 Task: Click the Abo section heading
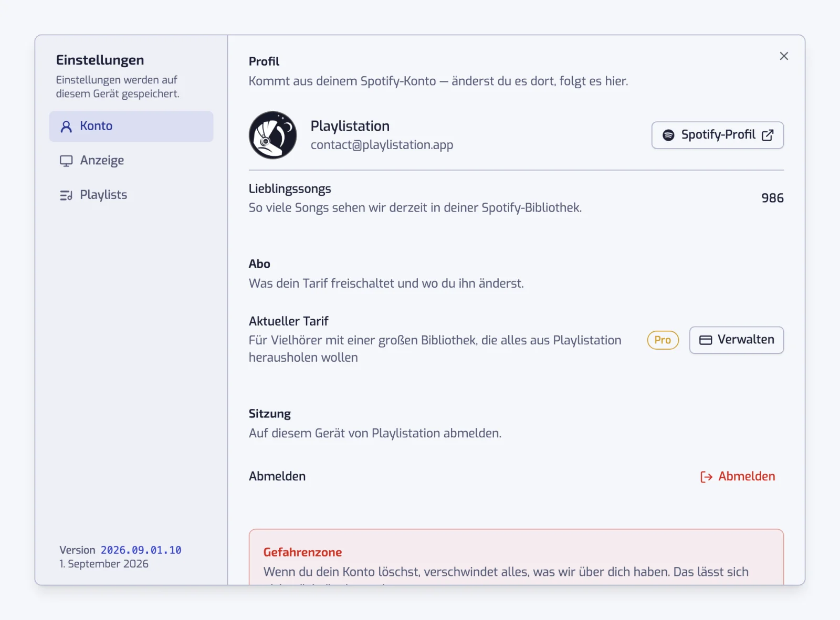[259, 264]
